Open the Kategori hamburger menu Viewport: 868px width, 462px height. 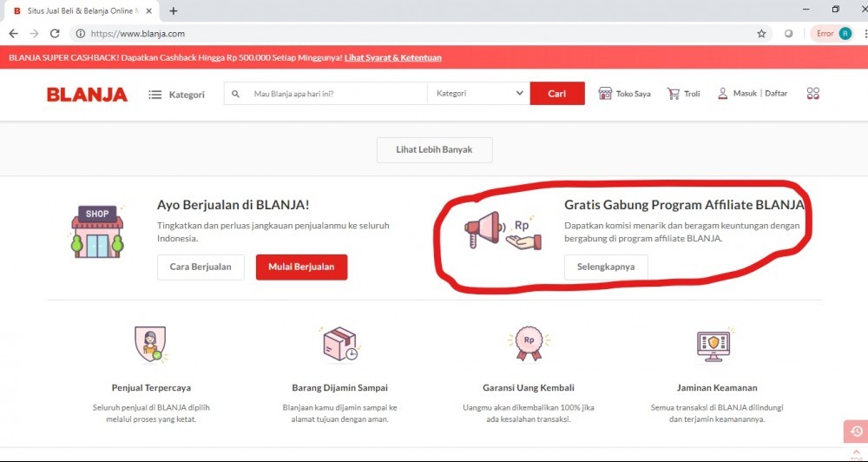point(176,95)
